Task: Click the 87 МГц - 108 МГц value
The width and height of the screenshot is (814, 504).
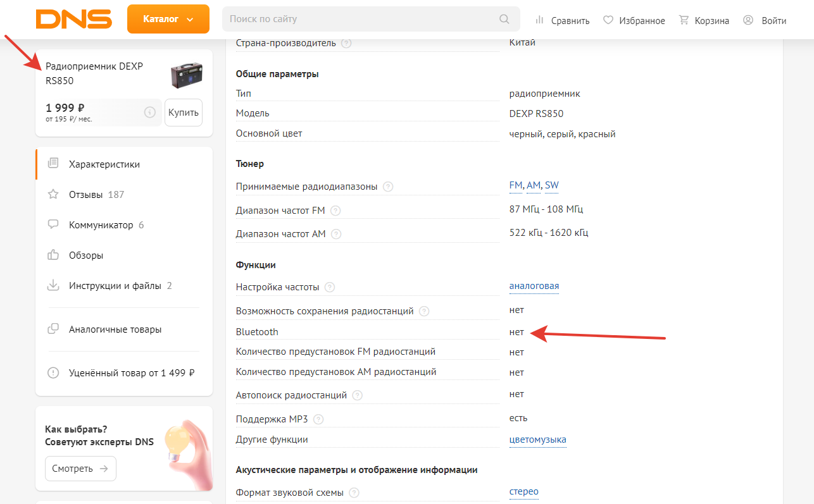Action: click(x=546, y=209)
